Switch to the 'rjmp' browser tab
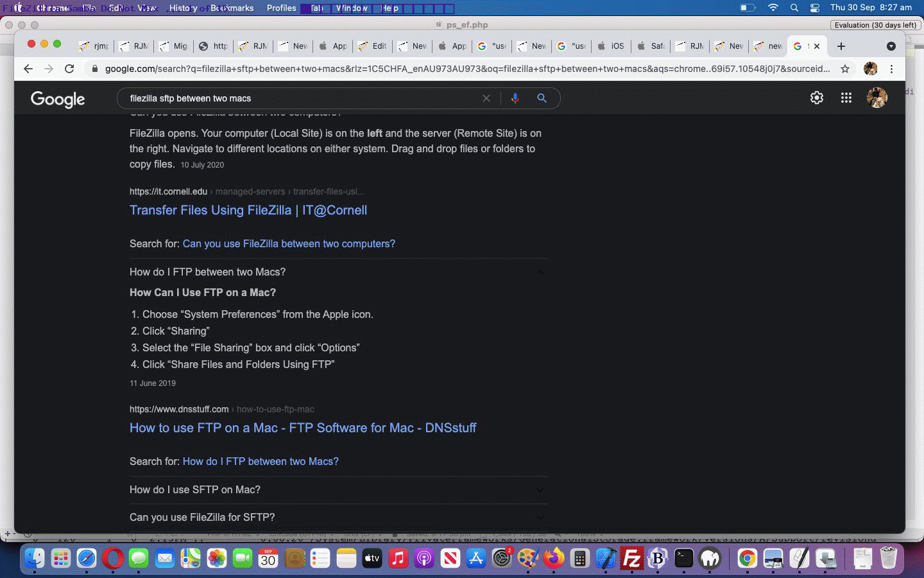The height and width of the screenshot is (578, 924). (94, 46)
